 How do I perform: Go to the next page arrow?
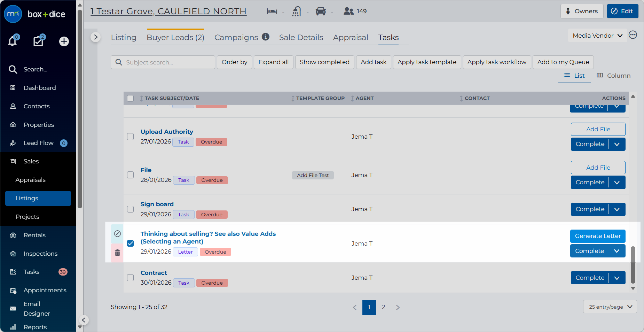pyautogui.click(x=398, y=307)
